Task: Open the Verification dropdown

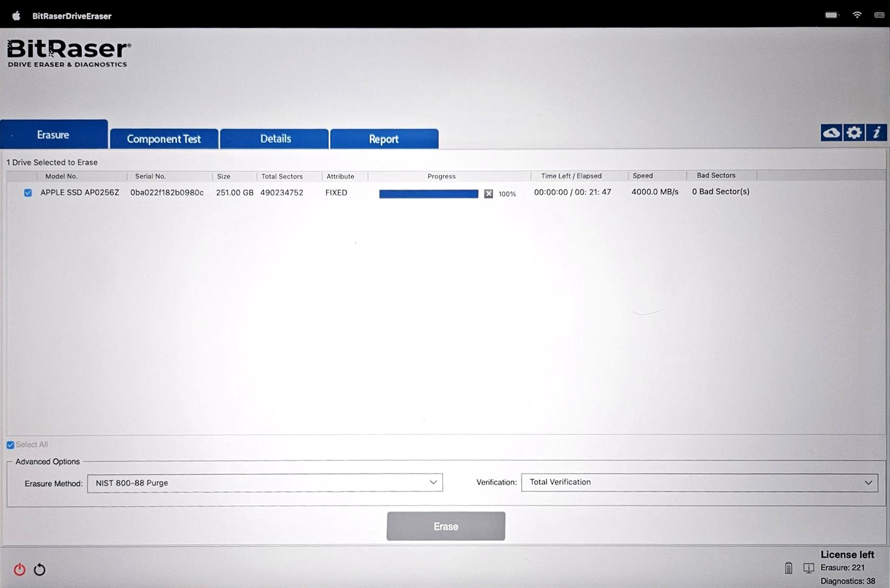Action: [700, 482]
